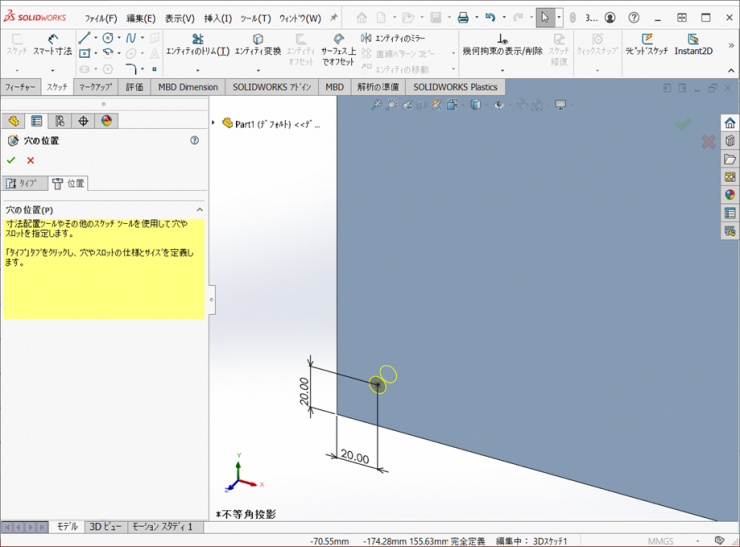Image resolution: width=740 pixels, height=547 pixels.
Task: Collapse the 穴の位置(P) section
Action: (x=199, y=210)
